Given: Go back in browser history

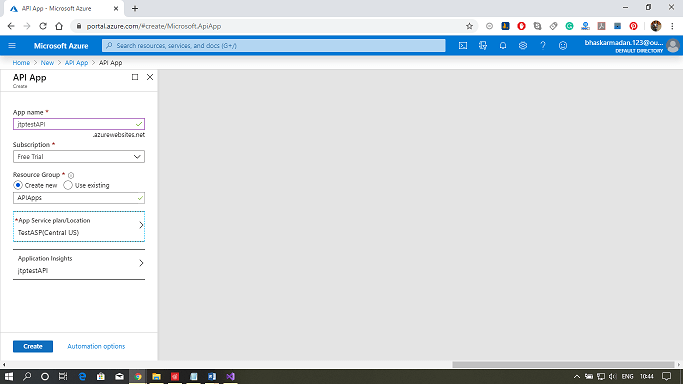Looking at the screenshot, I should coord(11,26).
